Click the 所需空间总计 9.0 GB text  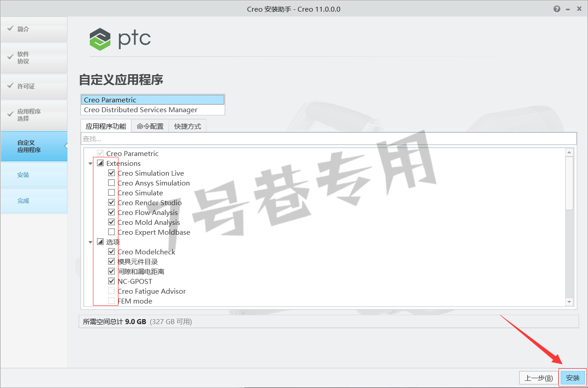coord(114,321)
